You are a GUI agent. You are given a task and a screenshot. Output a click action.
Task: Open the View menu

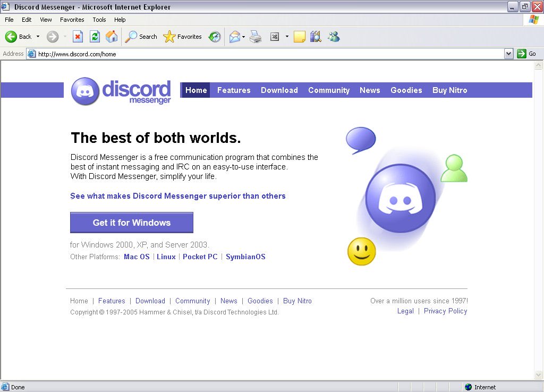click(46, 20)
